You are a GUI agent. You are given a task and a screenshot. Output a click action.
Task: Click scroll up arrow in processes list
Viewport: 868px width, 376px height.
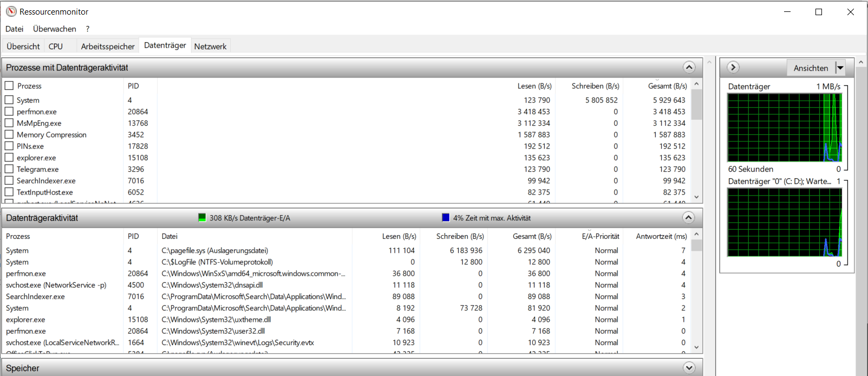pos(697,83)
